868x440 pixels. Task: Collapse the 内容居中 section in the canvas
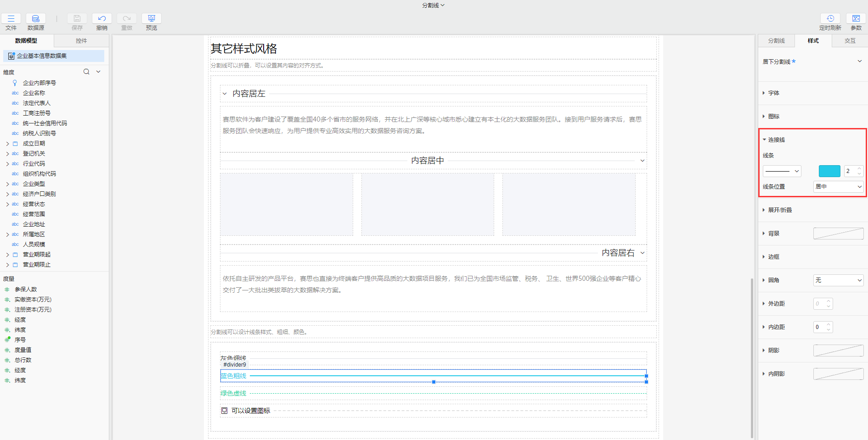point(642,161)
